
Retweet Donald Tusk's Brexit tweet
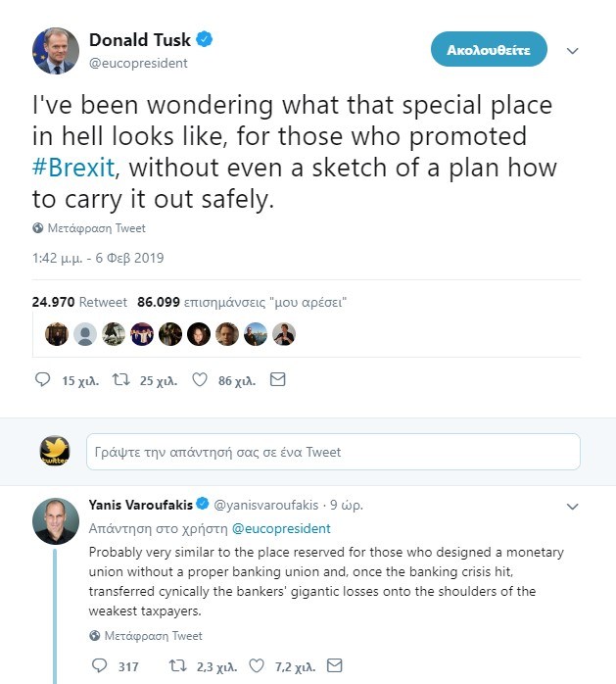(x=121, y=380)
